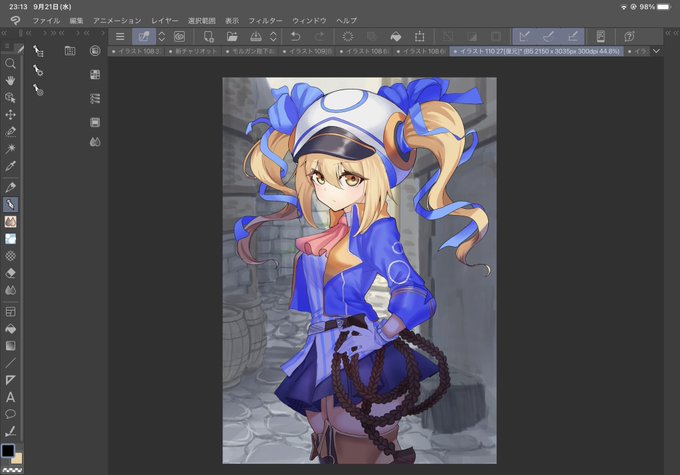Select the Eraser tool

[10, 273]
